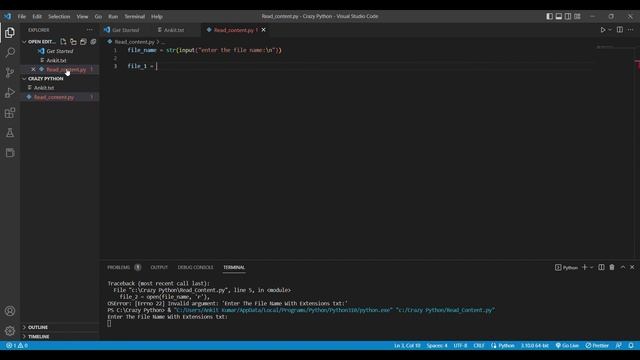Screen dimensions: 640x360
Task: Open the Run menu
Action: click(x=113, y=17)
